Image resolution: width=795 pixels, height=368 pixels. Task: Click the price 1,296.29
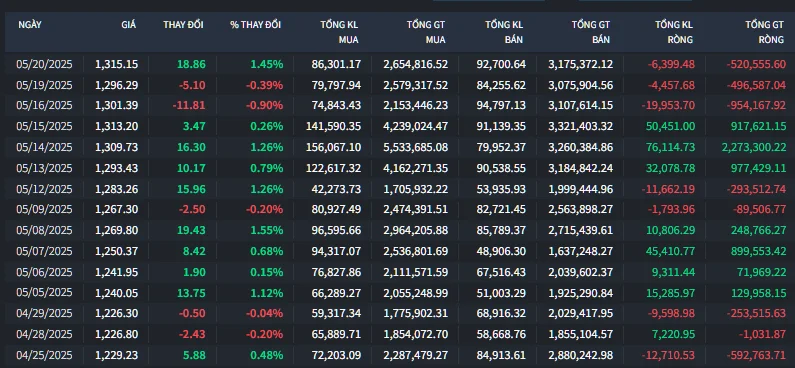click(x=117, y=85)
